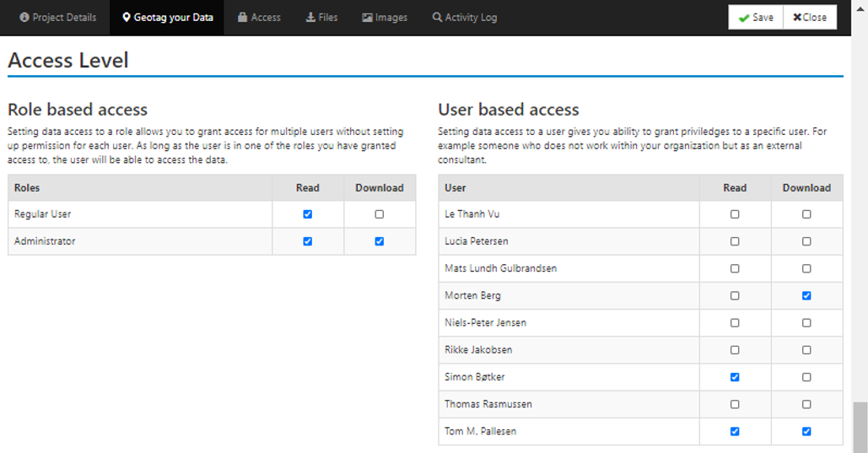Open the Project Details tab

(x=58, y=17)
